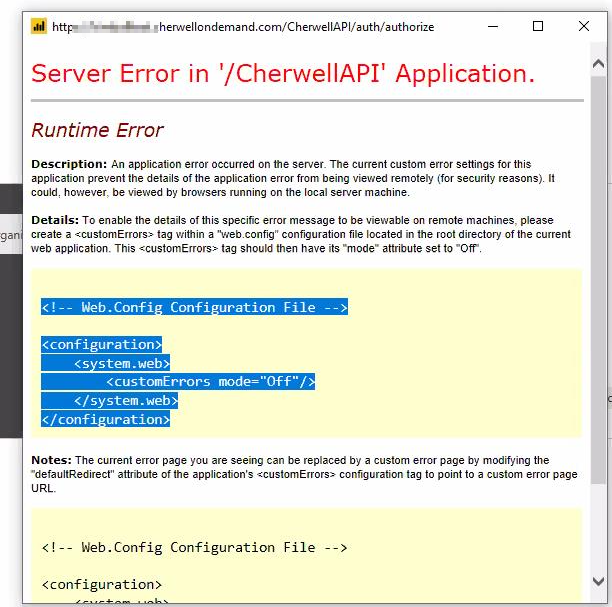
Task: Click the 'Runtime Error' subheading
Action: (x=97, y=130)
